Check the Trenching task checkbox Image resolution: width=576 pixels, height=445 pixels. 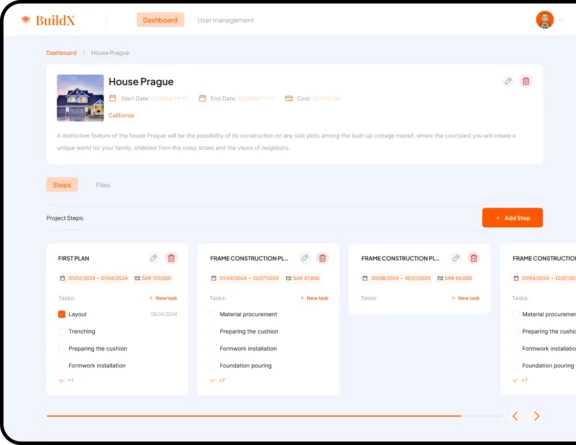(62, 331)
